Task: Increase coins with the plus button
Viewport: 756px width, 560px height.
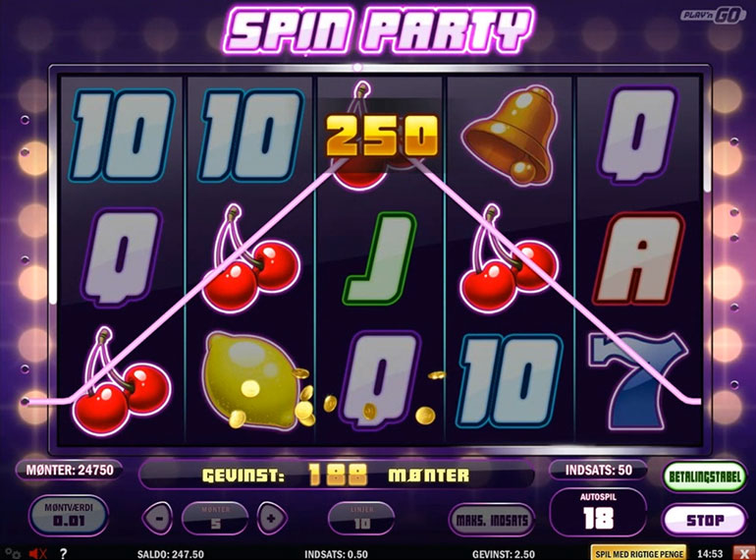Action: coord(271,519)
